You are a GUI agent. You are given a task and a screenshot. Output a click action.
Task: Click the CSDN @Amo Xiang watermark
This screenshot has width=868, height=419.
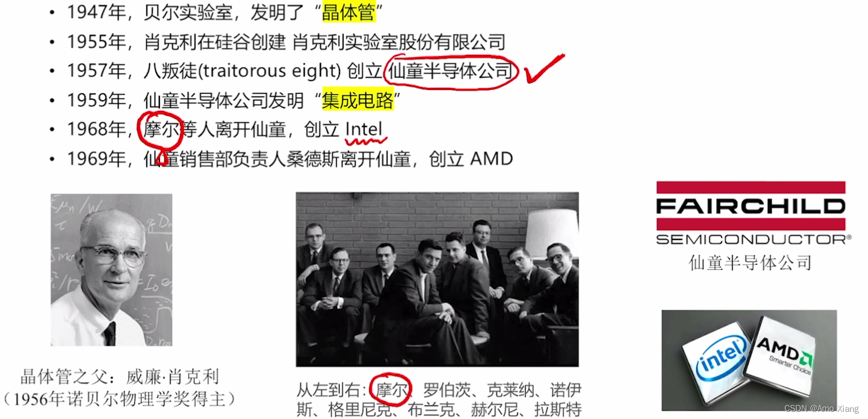pyautogui.click(x=821, y=408)
